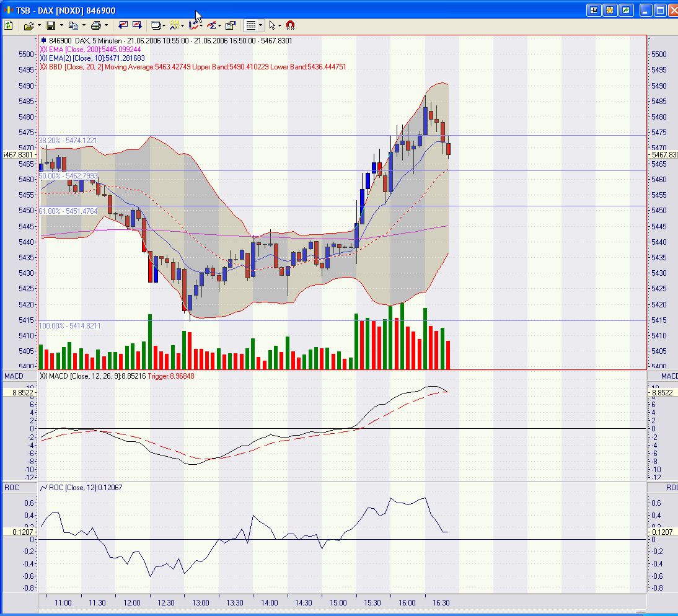Open the drawing tools toolbar menu
The width and height of the screenshot is (678, 616).
(195, 25)
